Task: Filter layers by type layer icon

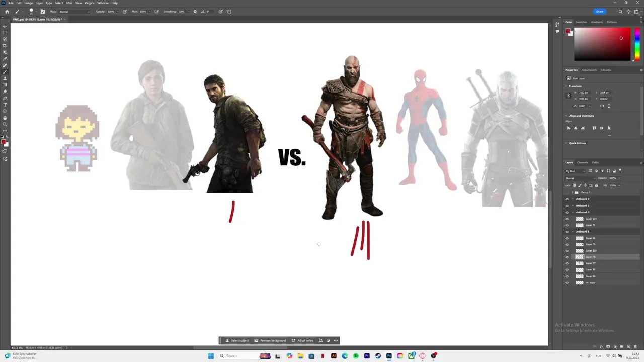Action: click(602, 171)
